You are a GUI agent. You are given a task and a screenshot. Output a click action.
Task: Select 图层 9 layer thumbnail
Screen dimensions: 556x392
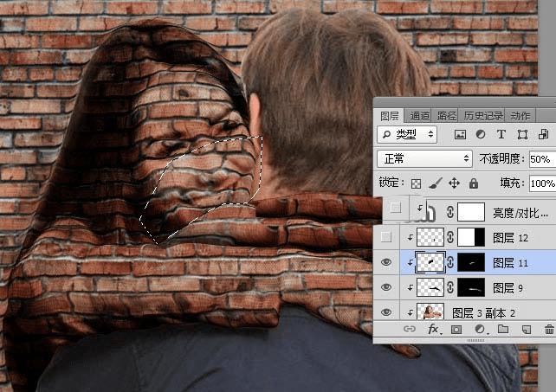[x=430, y=287]
